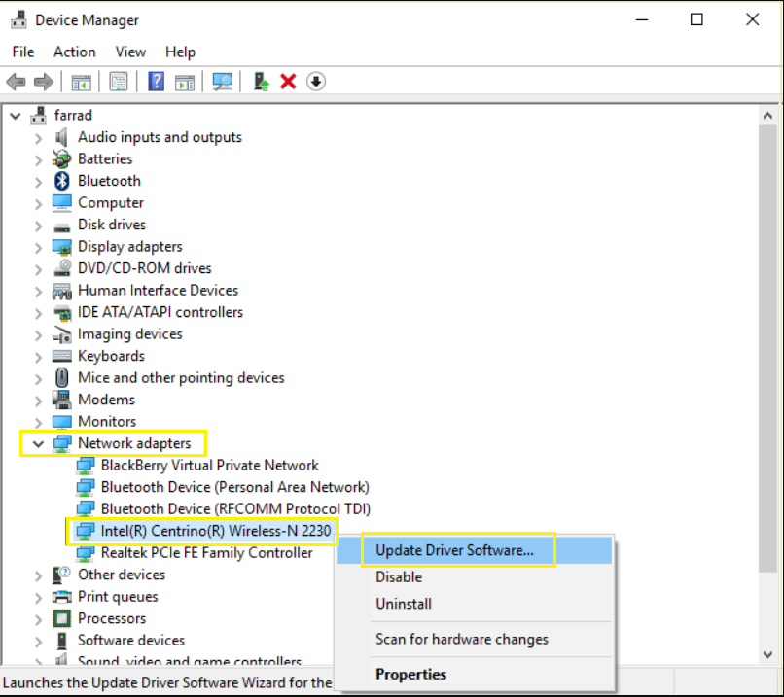Click the scrollbar up arrow
Image resolution: width=784 pixels, height=697 pixels.
point(767,116)
